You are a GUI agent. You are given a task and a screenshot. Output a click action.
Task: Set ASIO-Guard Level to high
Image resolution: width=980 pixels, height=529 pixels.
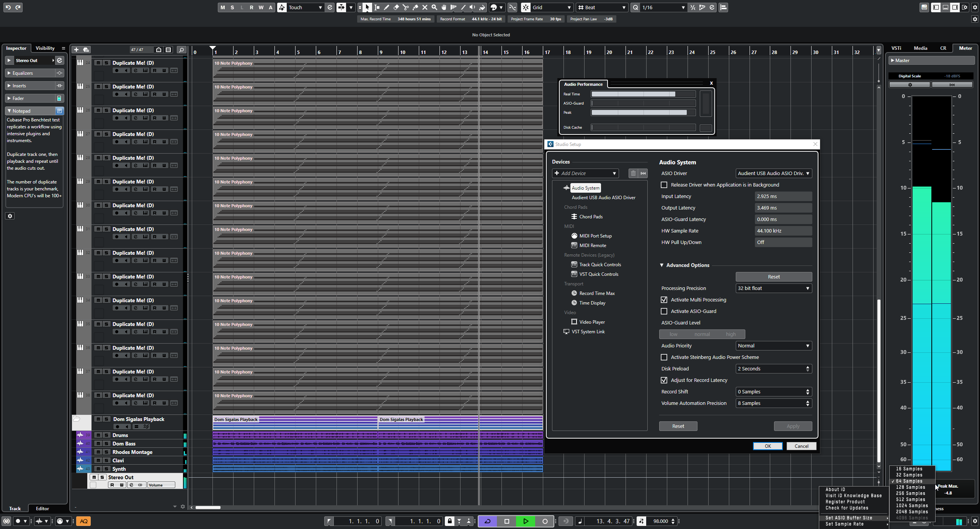(x=730, y=334)
